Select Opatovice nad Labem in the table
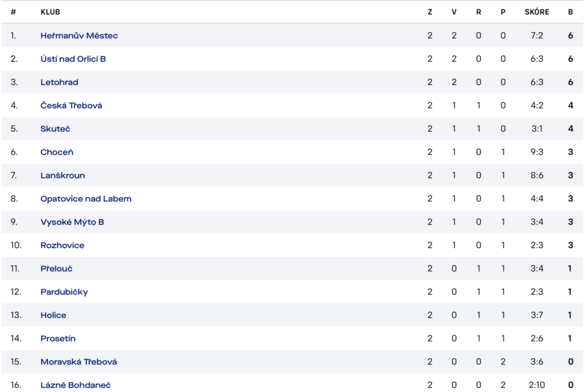 click(86, 199)
